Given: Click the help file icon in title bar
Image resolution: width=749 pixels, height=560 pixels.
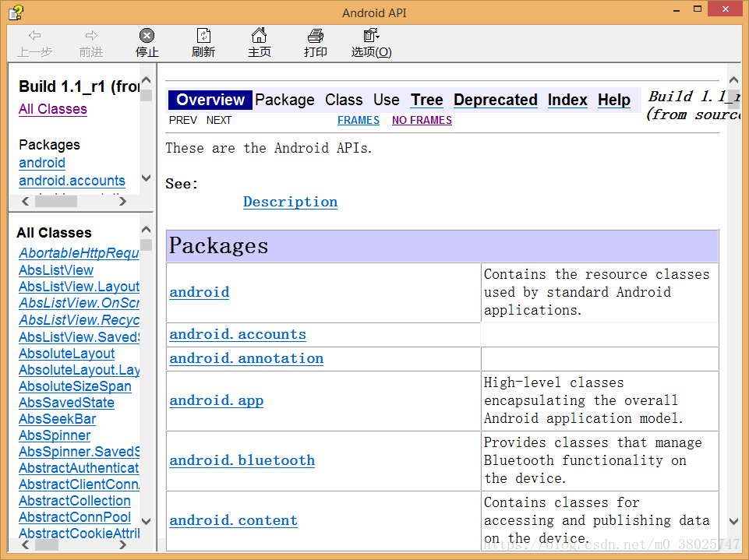Looking at the screenshot, I should [16, 12].
